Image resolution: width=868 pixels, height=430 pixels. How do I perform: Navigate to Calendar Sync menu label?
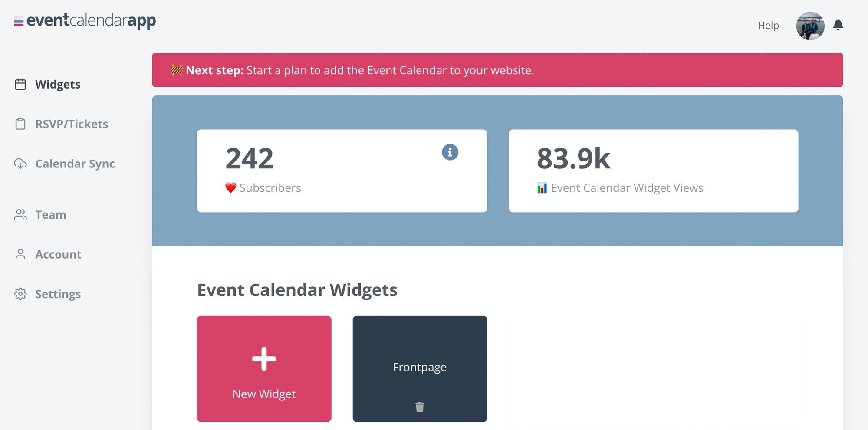pyautogui.click(x=75, y=164)
